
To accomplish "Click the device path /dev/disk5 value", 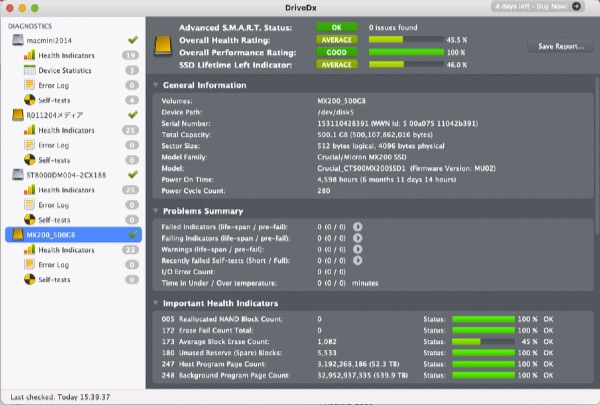I will tap(336, 112).
